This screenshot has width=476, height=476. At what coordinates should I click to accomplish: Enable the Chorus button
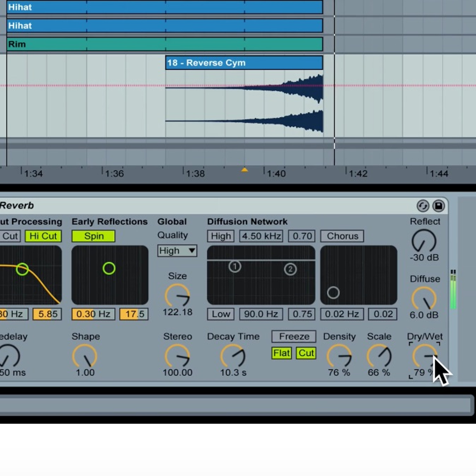(342, 236)
